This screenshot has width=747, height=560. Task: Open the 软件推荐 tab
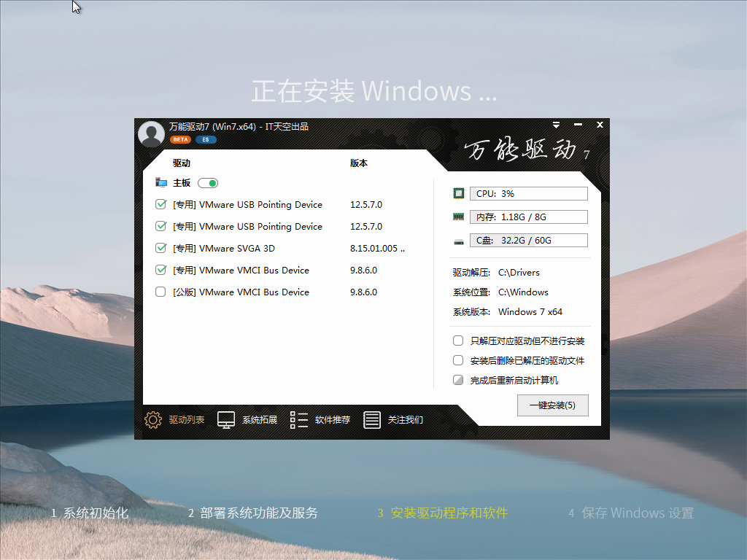[x=333, y=420]
